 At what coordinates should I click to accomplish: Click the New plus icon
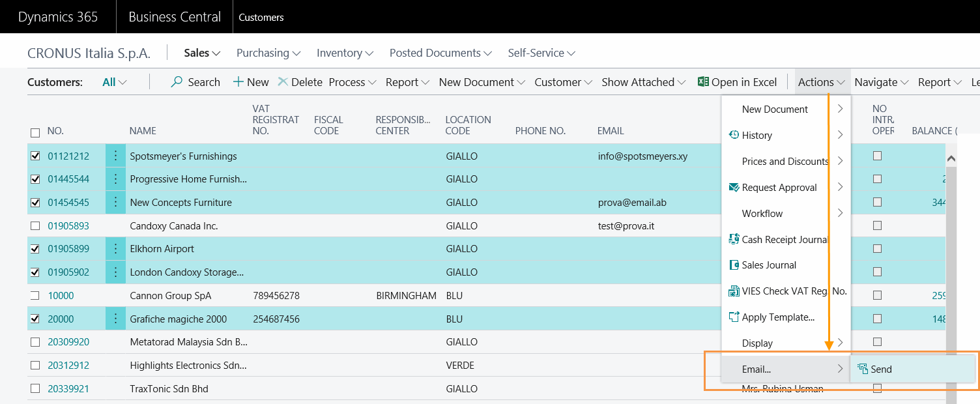[238, 82]
